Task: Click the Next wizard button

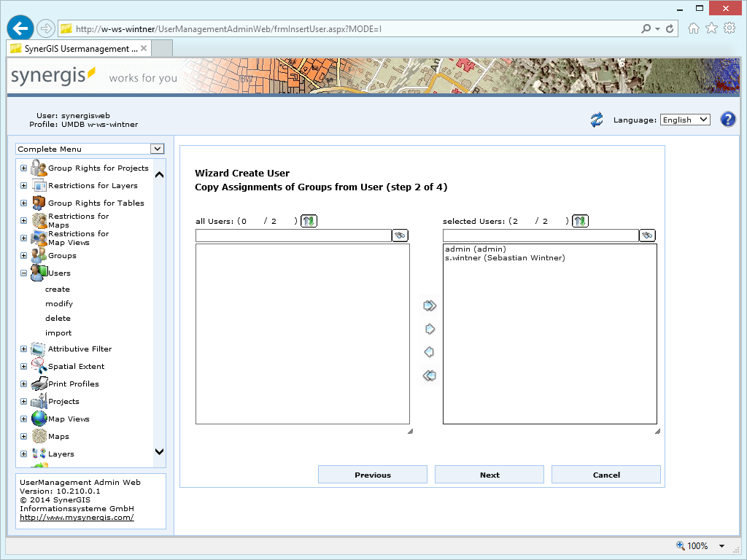Action: tap(489, 474)
